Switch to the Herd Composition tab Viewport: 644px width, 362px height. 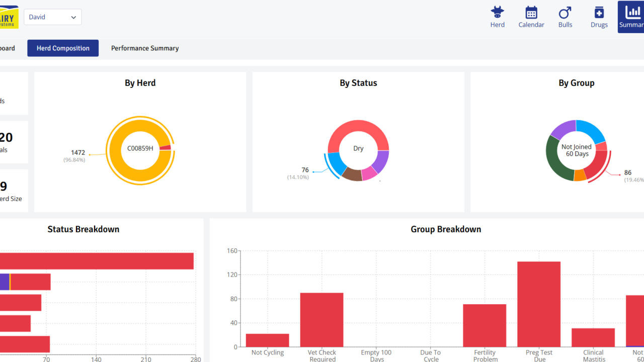[x=63, y=48]
